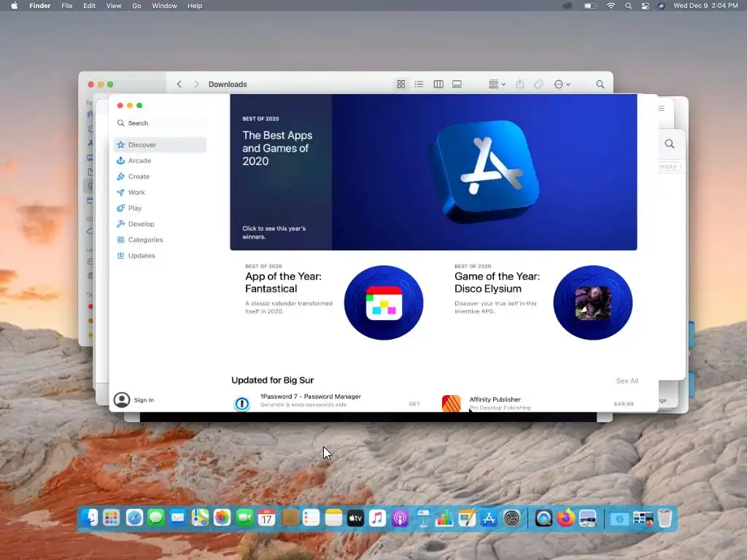Switch Finder to list view
747x560 pixels.
pyautogui.click(x=419, y=85)
